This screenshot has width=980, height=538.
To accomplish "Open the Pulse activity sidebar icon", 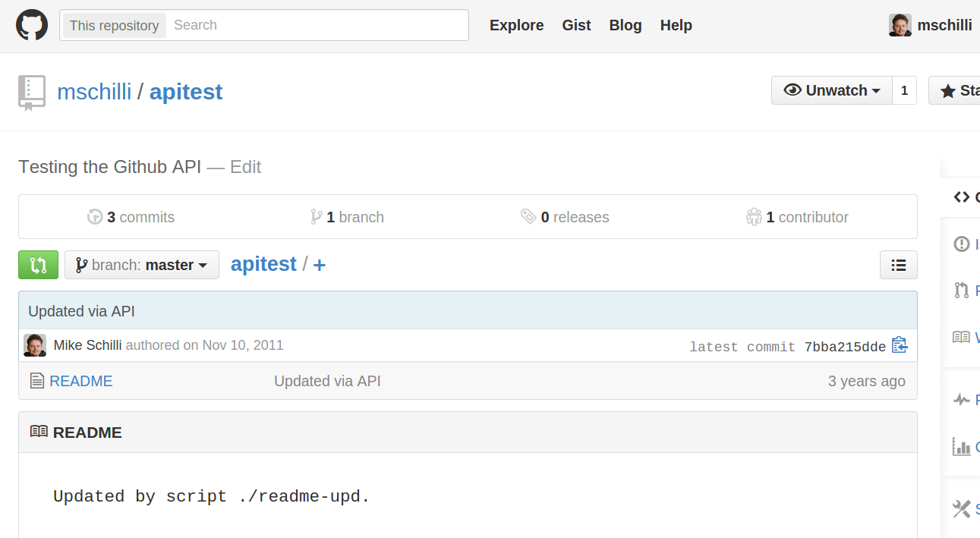I will [x=962, y=399].
